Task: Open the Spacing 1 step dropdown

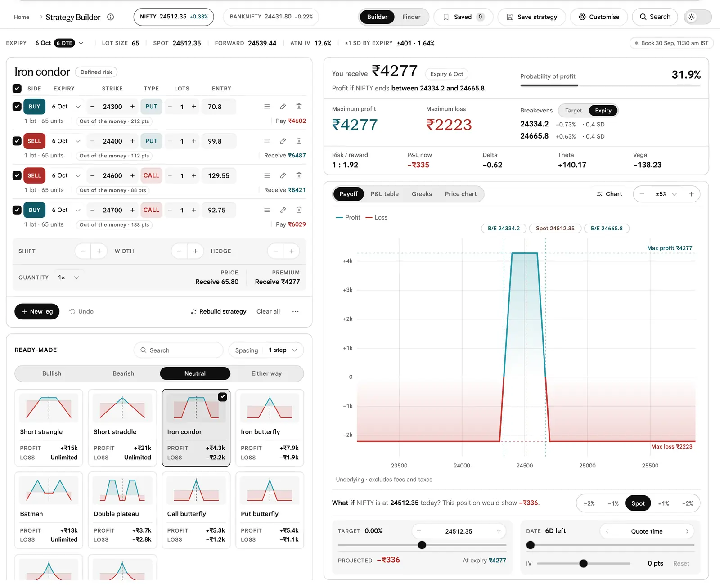Action: (x=266, y=350)
